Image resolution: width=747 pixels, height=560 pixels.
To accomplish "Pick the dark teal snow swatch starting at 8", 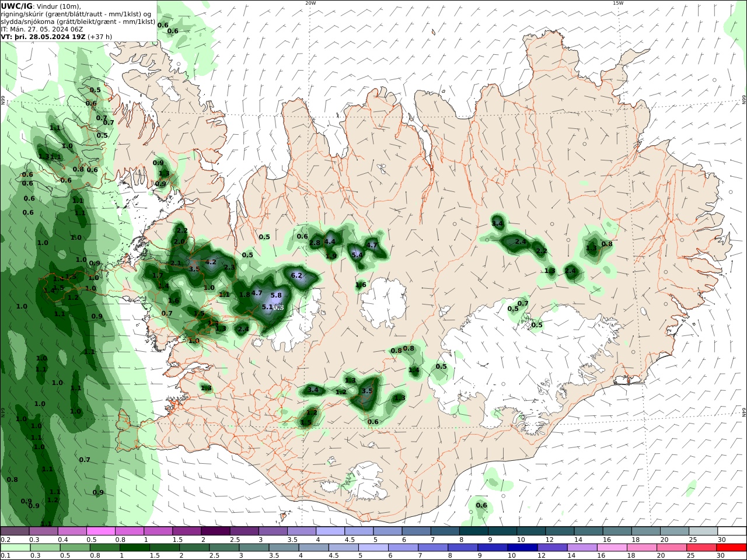I will coord(474,531).
